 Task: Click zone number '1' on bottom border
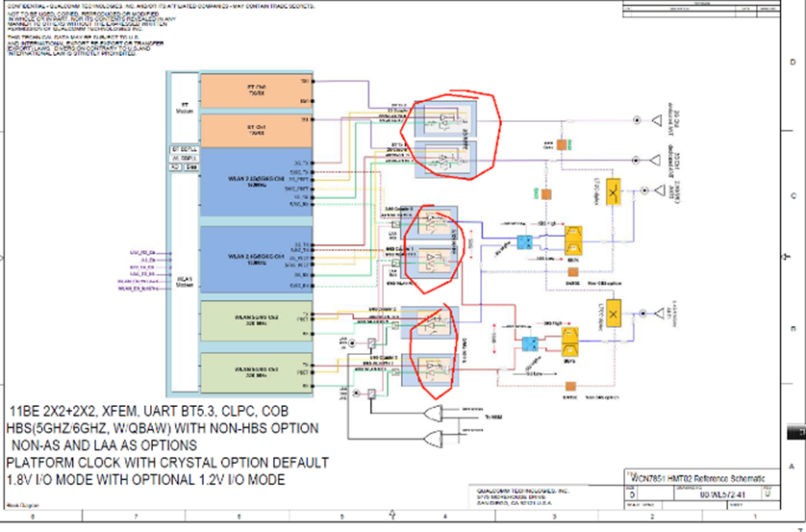755,516
